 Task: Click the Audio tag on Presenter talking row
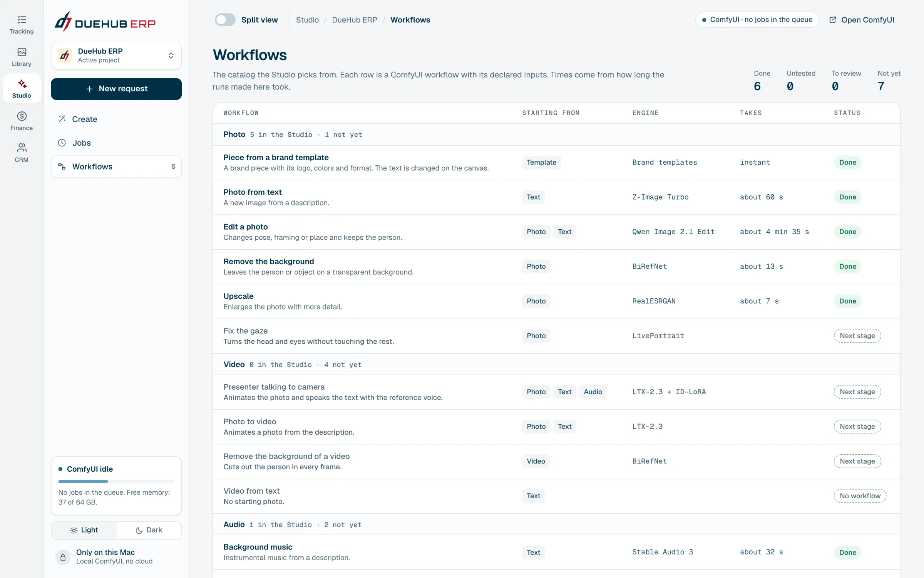tap(593, 392)
